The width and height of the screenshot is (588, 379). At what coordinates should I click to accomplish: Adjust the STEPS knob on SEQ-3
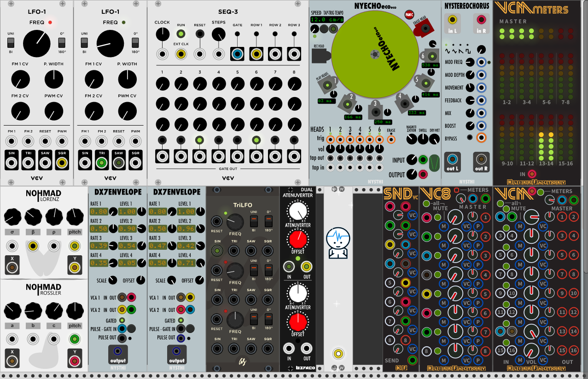(x=218, y=34)
